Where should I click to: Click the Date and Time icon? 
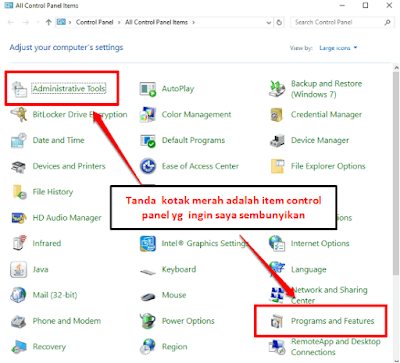click(x=19, y=140)
